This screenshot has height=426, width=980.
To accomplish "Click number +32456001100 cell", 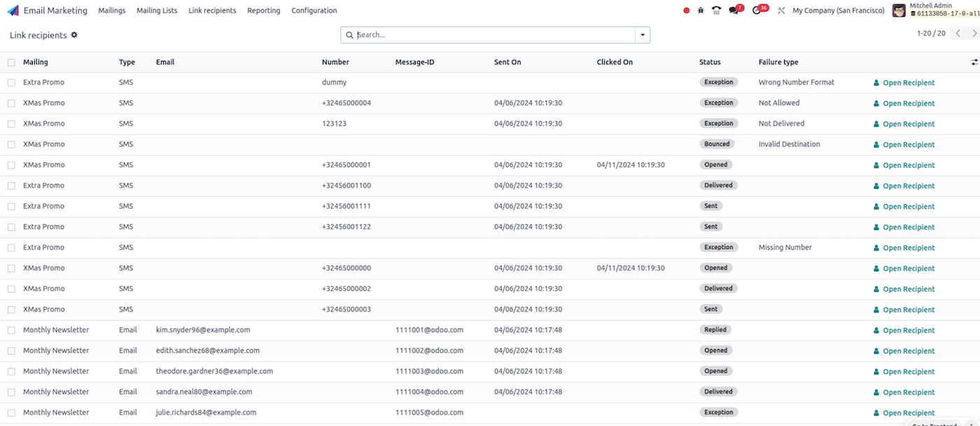I will coord(346,185).
